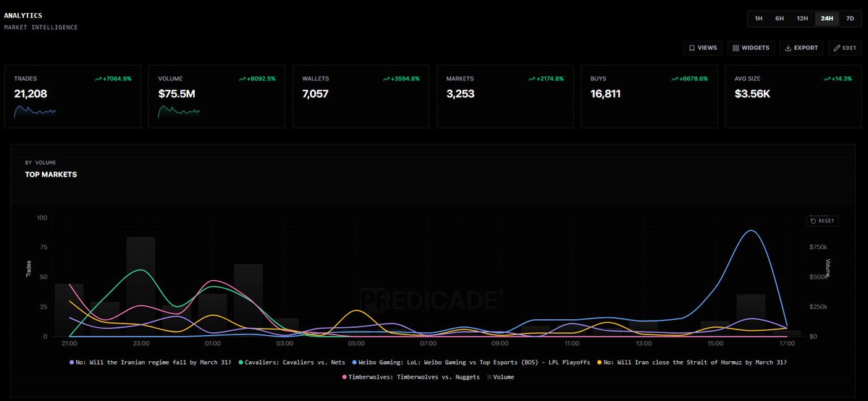Click the purple Iranian regime legend dot
The width and height of the screenshot is (868, 401).
[72, 362]
